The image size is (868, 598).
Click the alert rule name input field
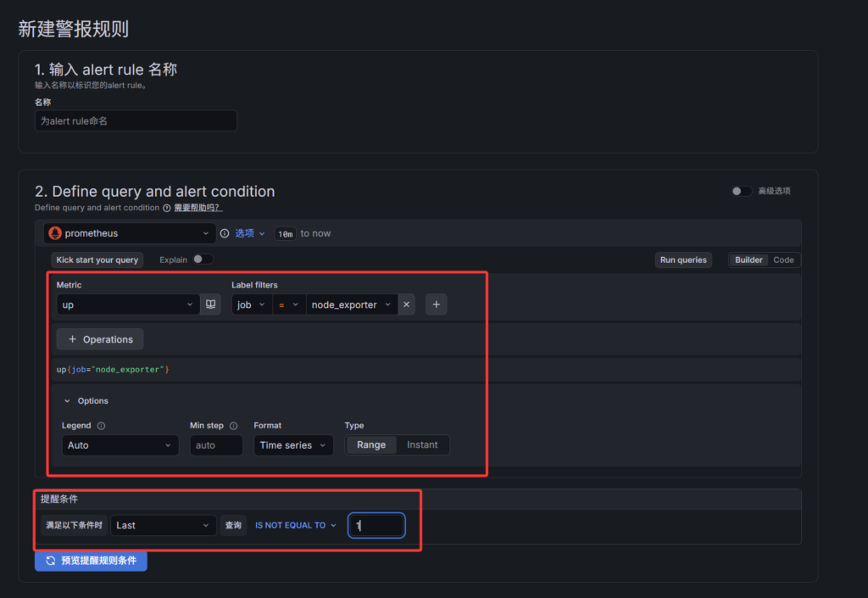coord(136,121)
